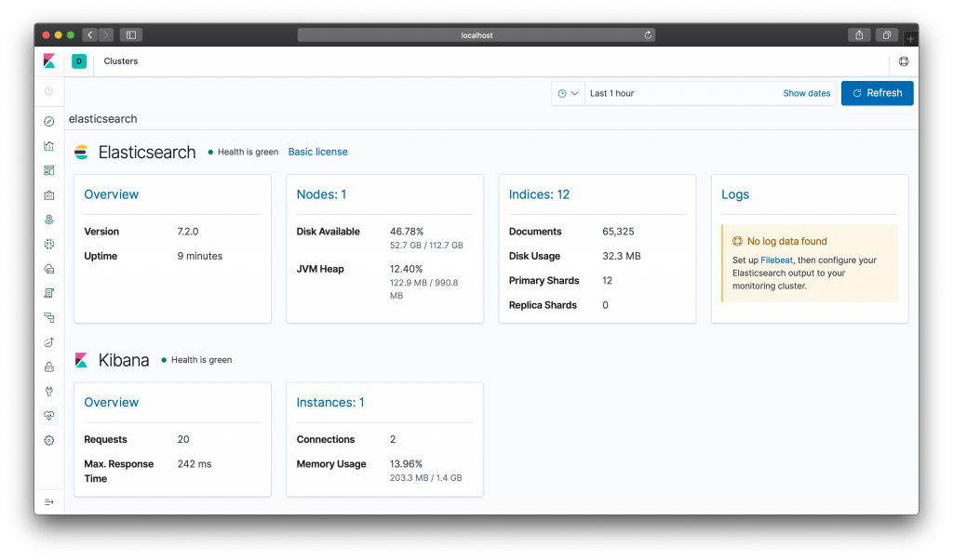This screenshot has width=953, height=560.
Task: Open Maps icon in sidebar
Action: (x=49, y=220)
